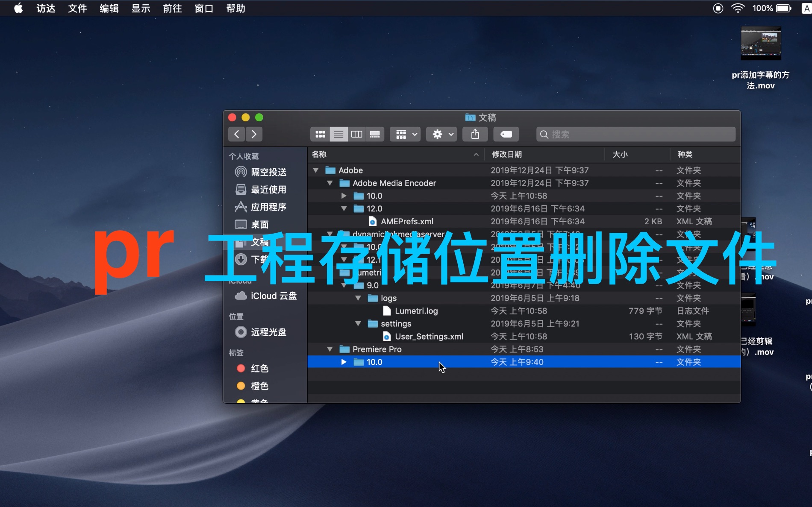Open 最近使用 in the sidebar
The image size is (812, 507).
(261, 190)
